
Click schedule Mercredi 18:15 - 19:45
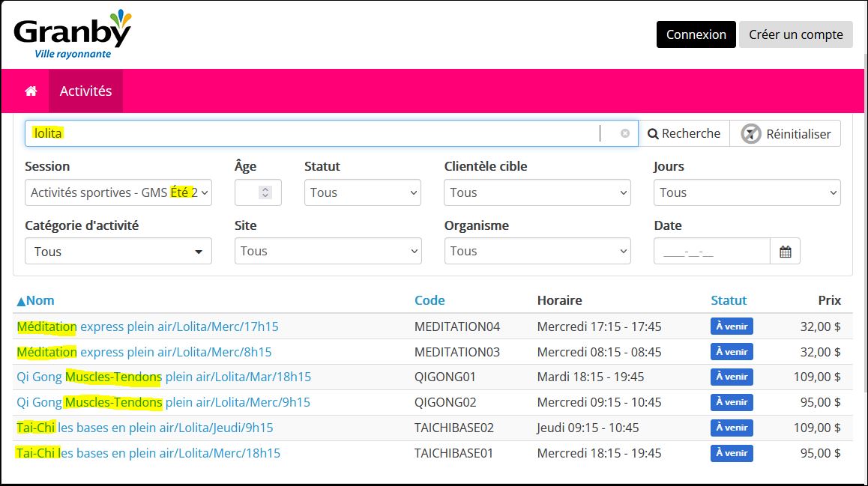[599, 453]
